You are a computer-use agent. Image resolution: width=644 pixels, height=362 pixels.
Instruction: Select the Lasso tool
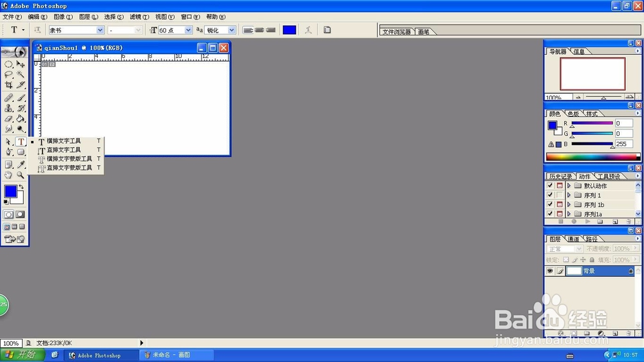[8, 74]
